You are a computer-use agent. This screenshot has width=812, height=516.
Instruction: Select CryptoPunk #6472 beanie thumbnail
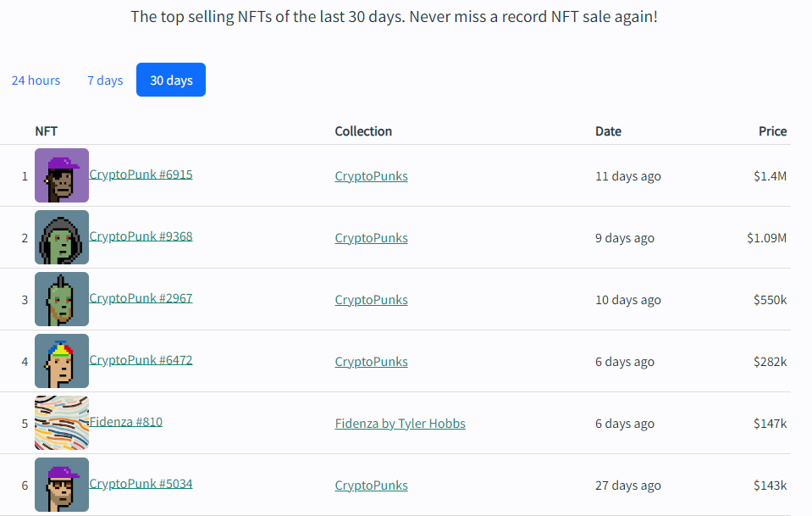pos(62,361)
